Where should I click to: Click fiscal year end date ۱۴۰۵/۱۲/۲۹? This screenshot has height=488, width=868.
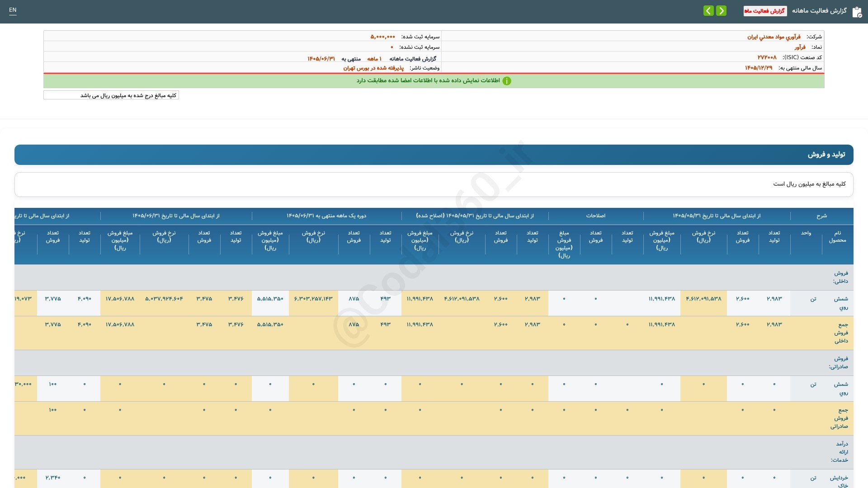coord(759,68)
